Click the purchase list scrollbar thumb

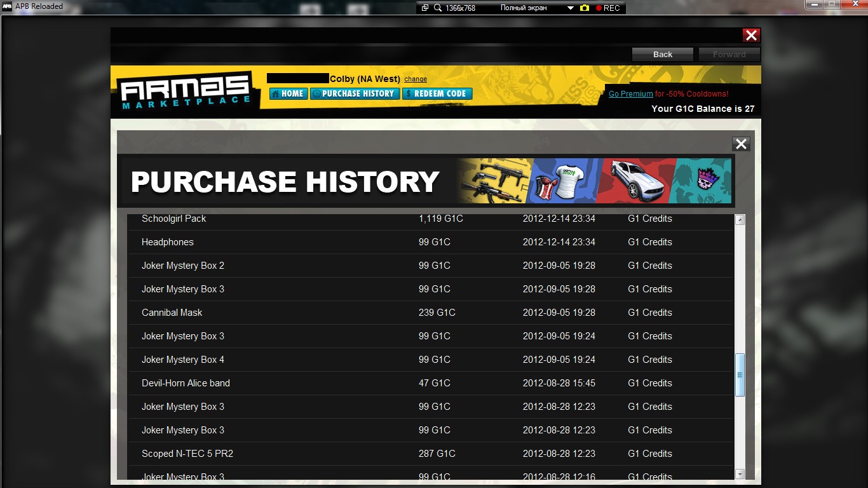[740, 375]
